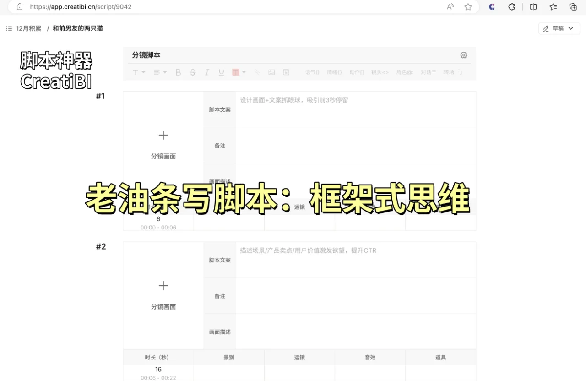Apply italic formatting
The width and height of the screenshot is (586, 392).
[x=207, y=72]
